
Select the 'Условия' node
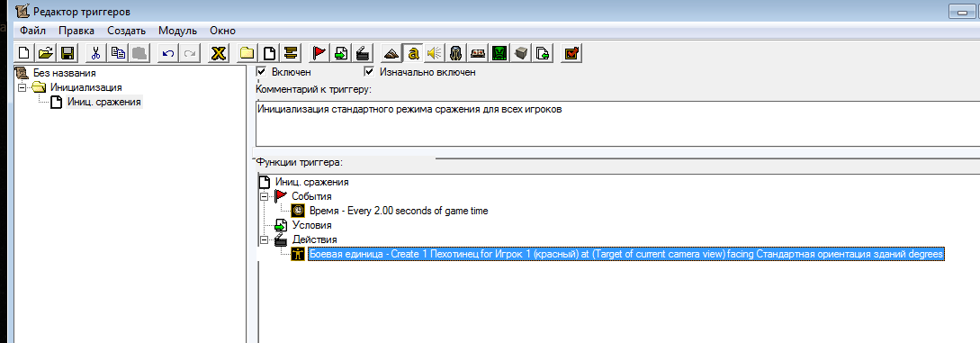311,226
